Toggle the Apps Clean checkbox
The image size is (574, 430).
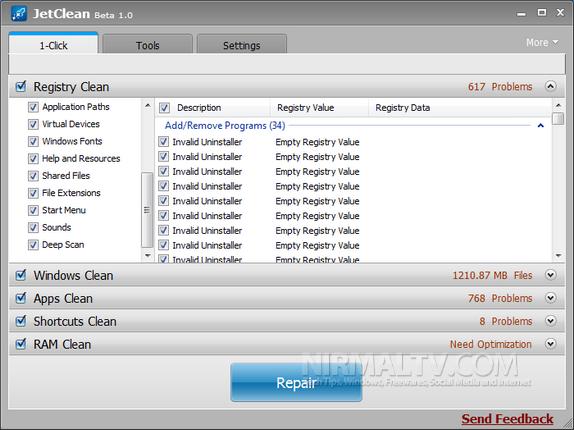pyautogui.click(x=21, y=298)
